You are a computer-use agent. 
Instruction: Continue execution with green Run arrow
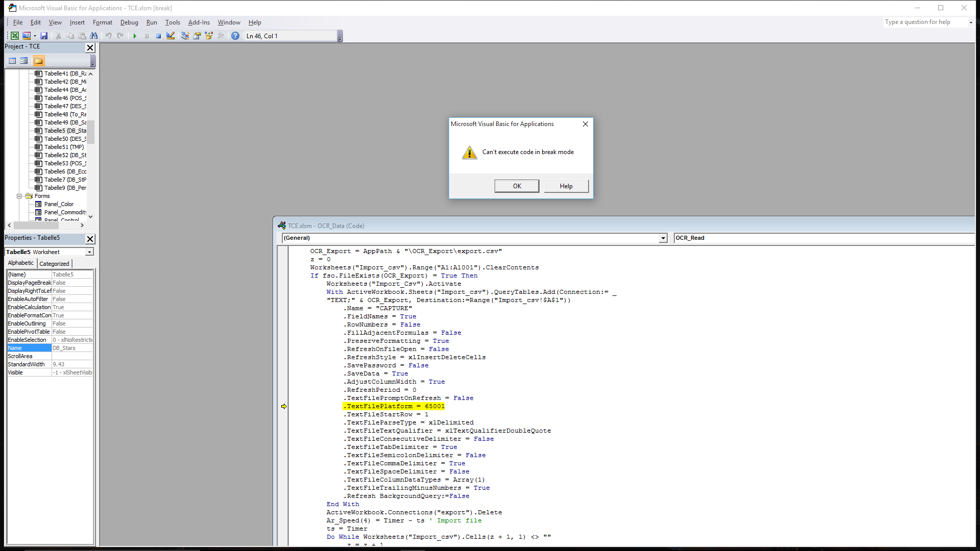pos(135,36)
